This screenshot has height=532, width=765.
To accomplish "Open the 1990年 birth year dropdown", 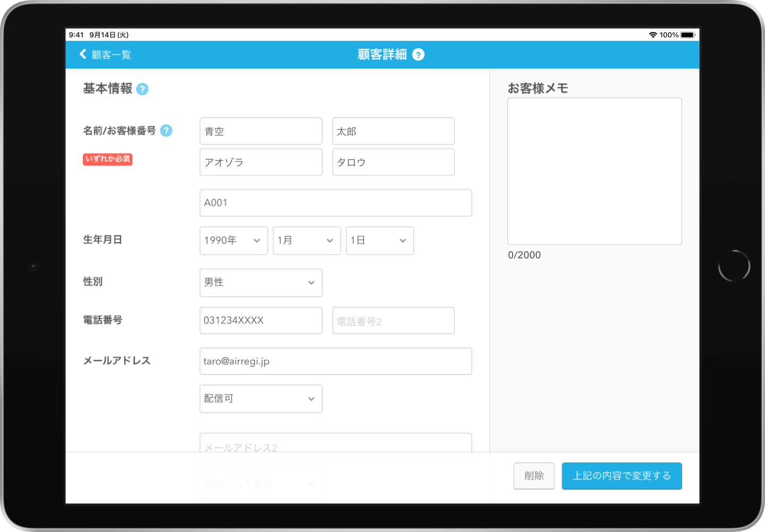I will [233, 241].
